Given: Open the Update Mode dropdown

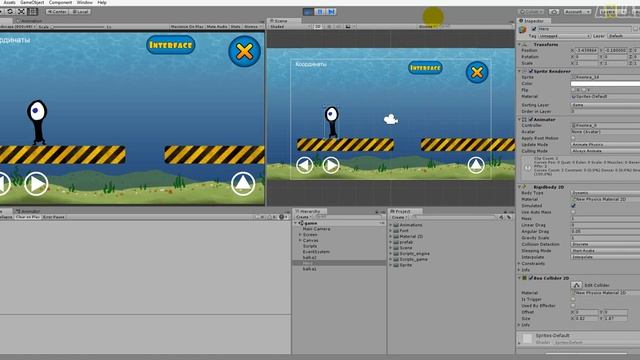Looking at the screenshot, I should (605, 144).
